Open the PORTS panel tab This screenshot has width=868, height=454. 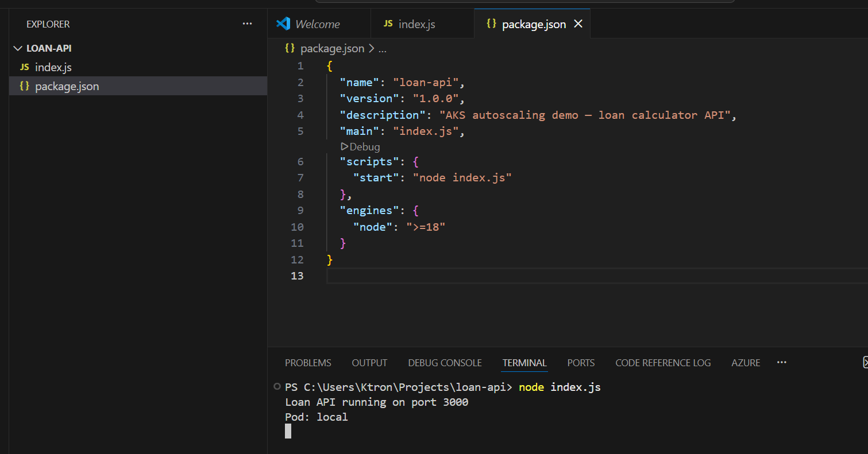click(581, 363)
